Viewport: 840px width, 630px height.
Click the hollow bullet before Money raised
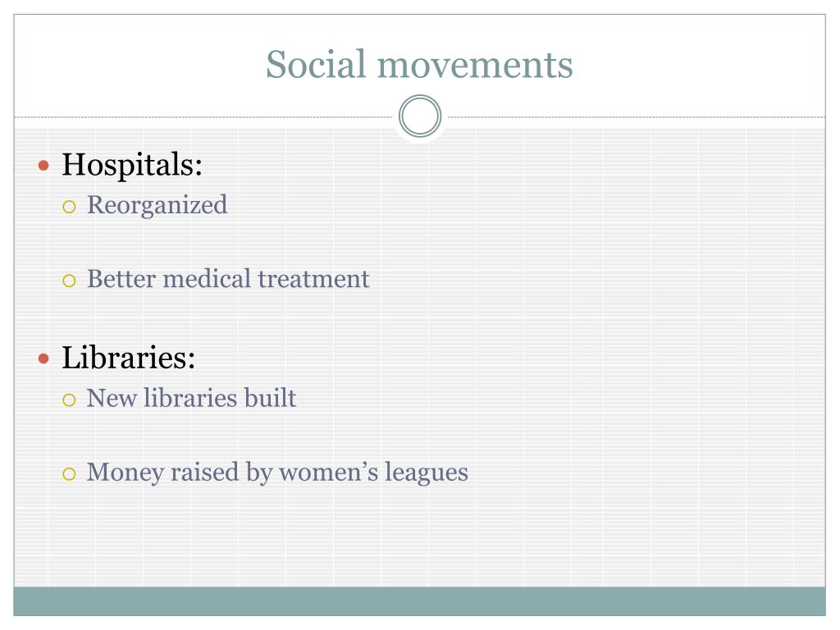[x=69, y=473]
